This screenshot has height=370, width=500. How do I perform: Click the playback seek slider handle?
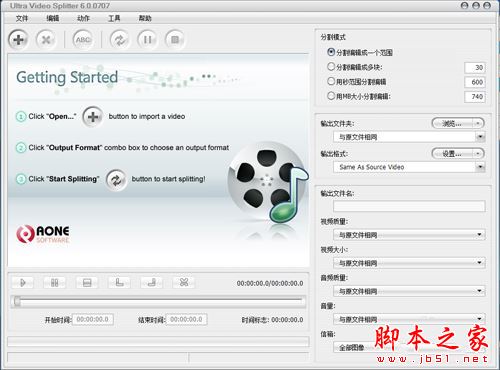pyautogui.click(x=17, y=301)
